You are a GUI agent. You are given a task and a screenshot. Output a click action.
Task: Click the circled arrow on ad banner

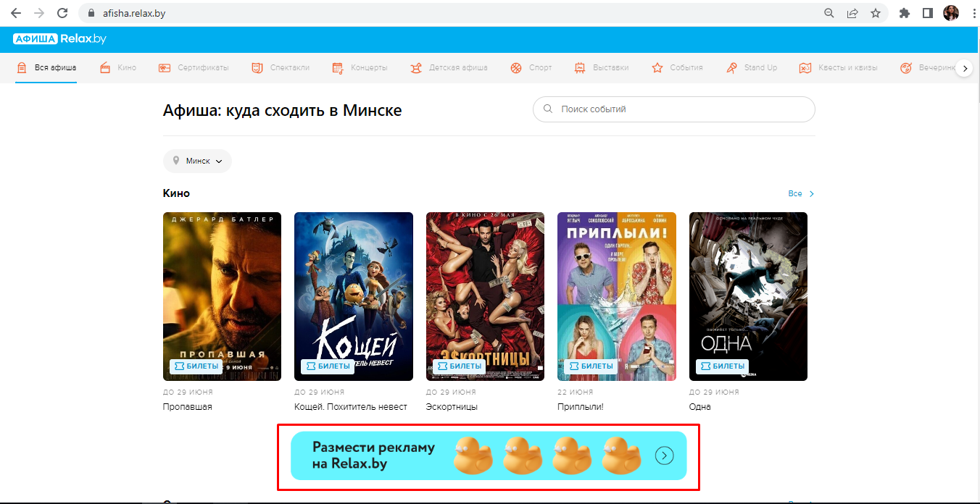tap(665, 455)
